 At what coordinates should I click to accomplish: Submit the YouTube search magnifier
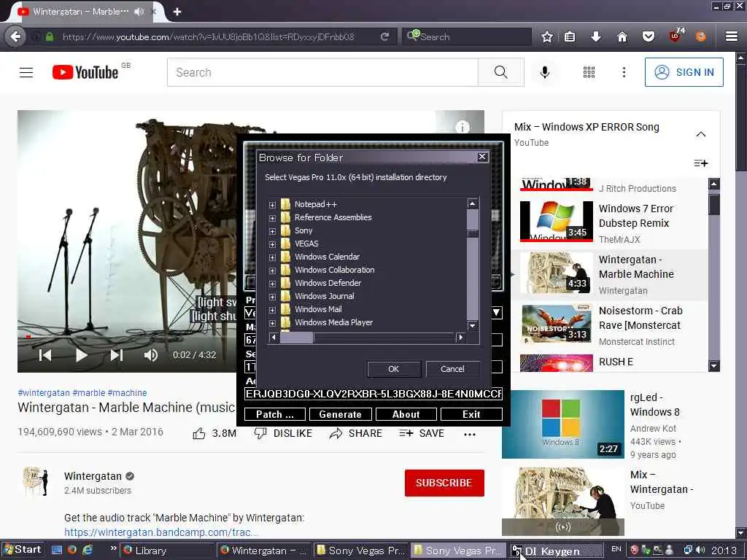(x=500, y=72)
